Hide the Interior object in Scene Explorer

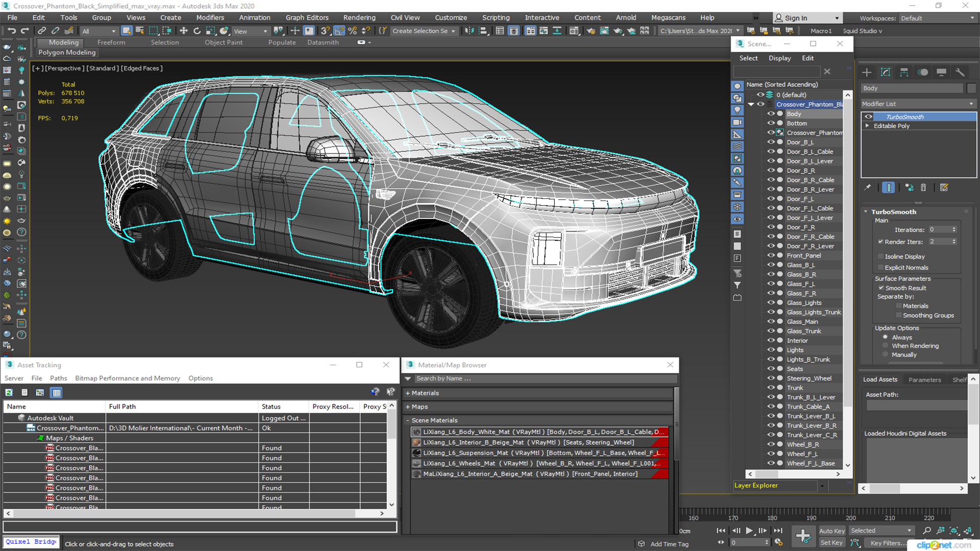point(771,340)
